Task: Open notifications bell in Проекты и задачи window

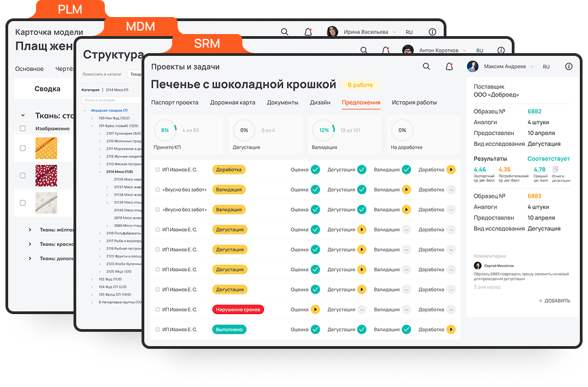Action: (x=448, y=67)
